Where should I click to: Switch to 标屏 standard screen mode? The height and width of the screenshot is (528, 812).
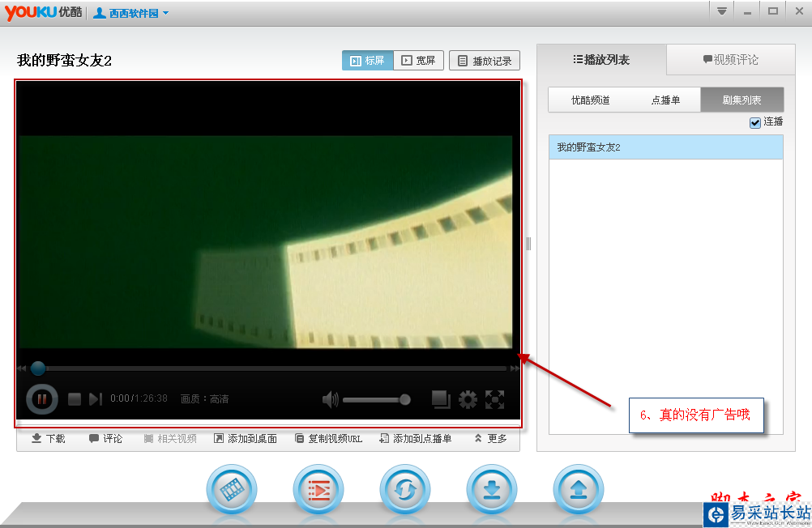(368, 61)
